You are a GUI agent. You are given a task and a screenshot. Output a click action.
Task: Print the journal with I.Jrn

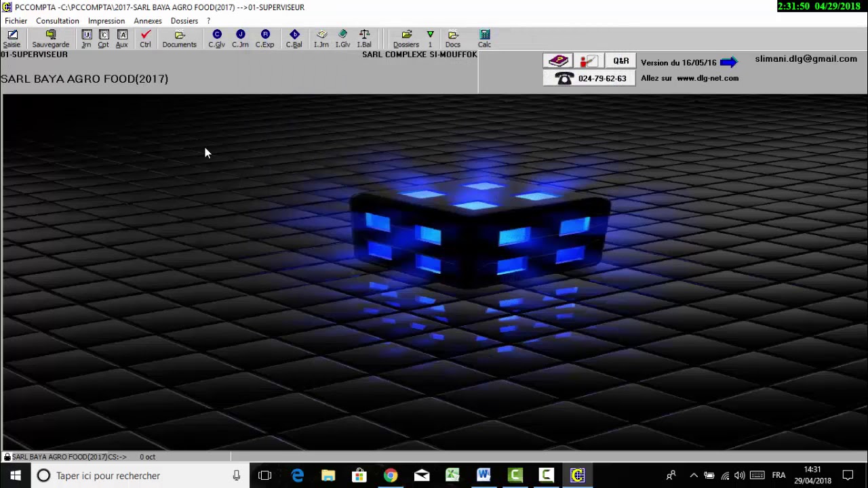click(x=321, y=39)
